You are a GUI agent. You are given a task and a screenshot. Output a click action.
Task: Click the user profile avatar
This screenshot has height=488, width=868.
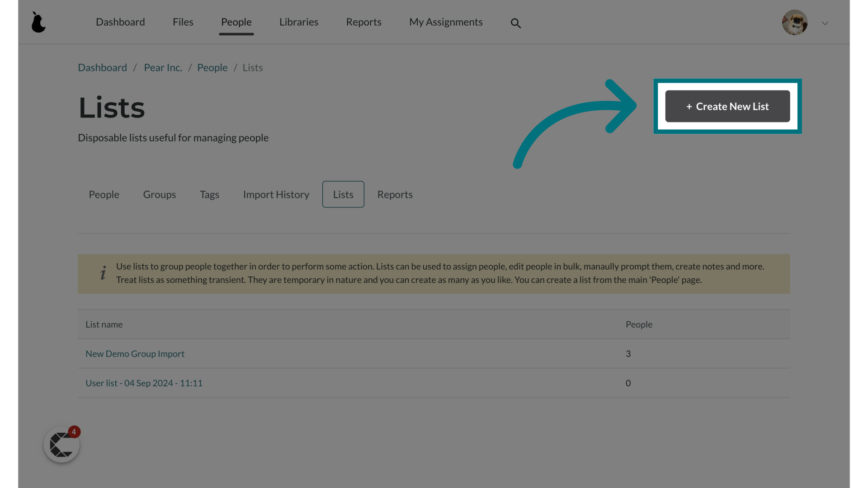(x=795, y=22)
